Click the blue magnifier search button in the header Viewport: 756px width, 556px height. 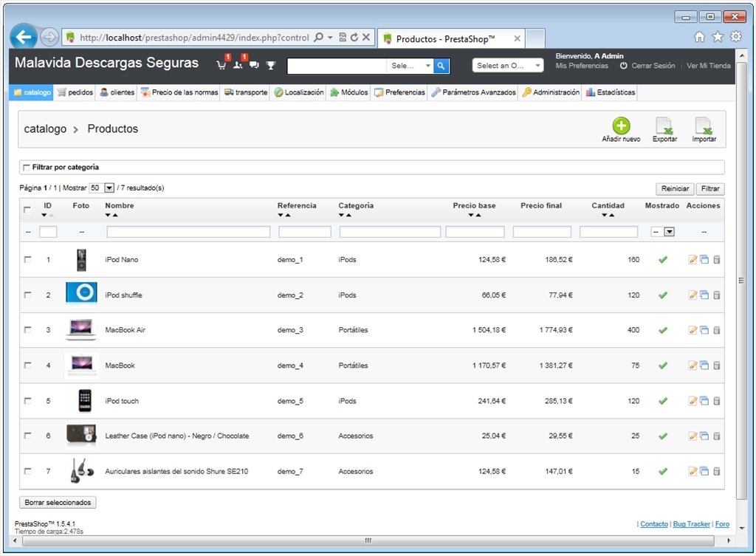(x=441, y=66)
